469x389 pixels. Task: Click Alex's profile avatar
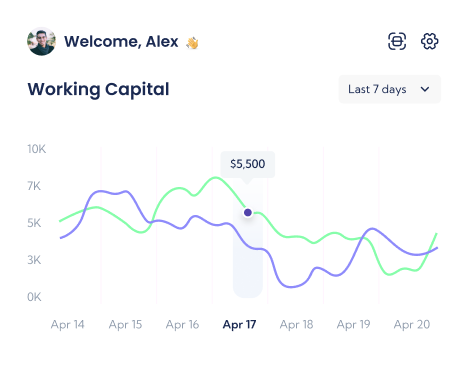pyautogui.click(x=41, y=41)
